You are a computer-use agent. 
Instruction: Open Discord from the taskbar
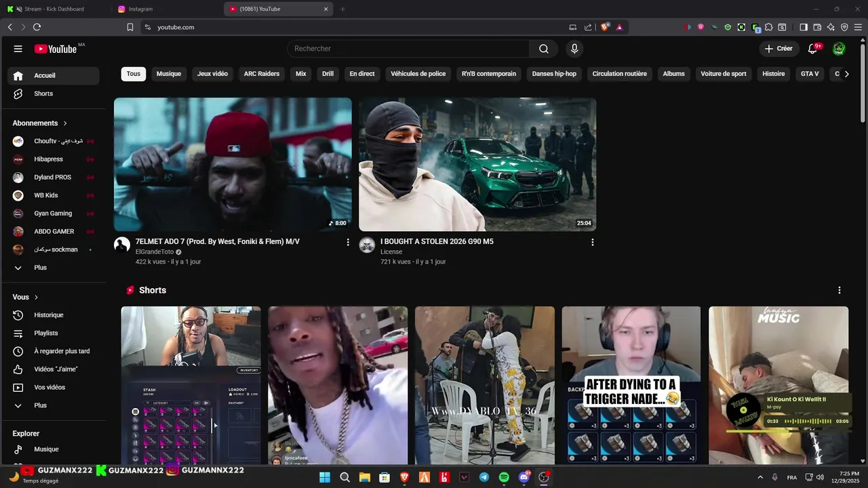[x=524, y=477]
